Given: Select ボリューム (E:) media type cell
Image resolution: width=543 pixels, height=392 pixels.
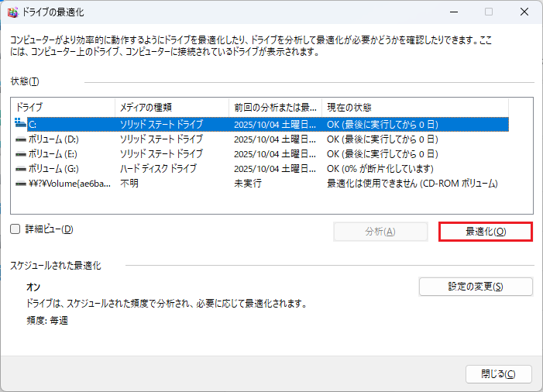Looking at the screenshot, I should point(160,153).
